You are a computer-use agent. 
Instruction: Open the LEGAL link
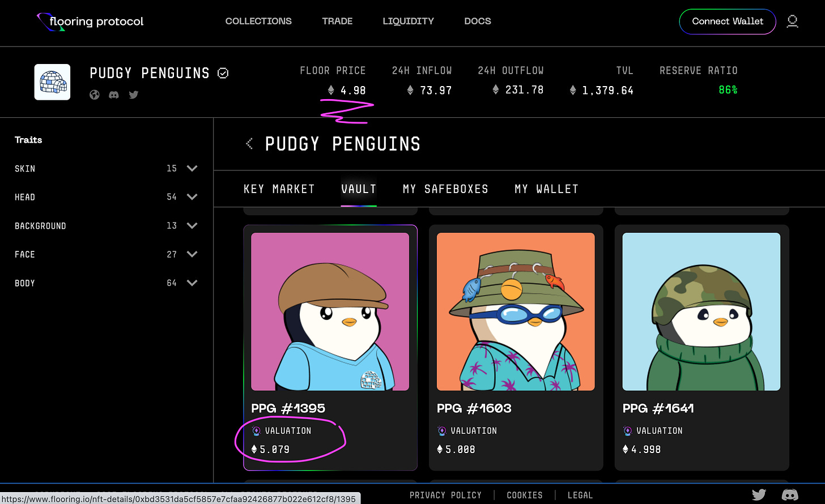pos(580,495)
